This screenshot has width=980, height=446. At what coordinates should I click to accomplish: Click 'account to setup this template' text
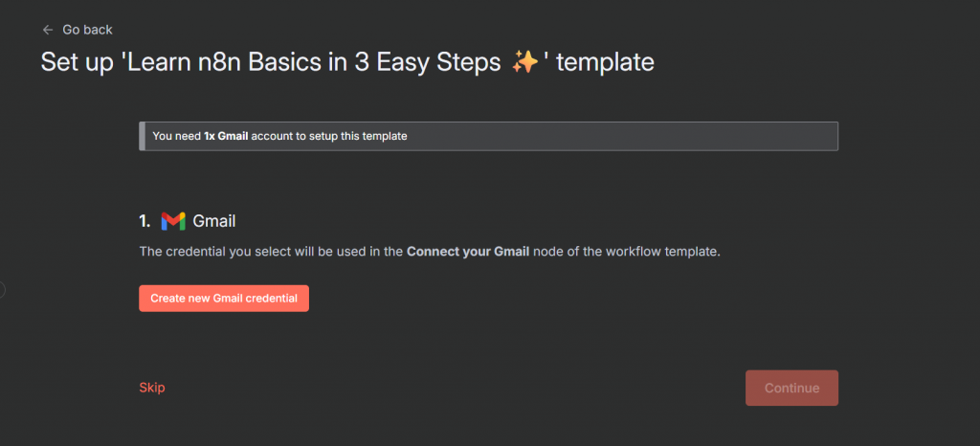click(x=330, y=136)
